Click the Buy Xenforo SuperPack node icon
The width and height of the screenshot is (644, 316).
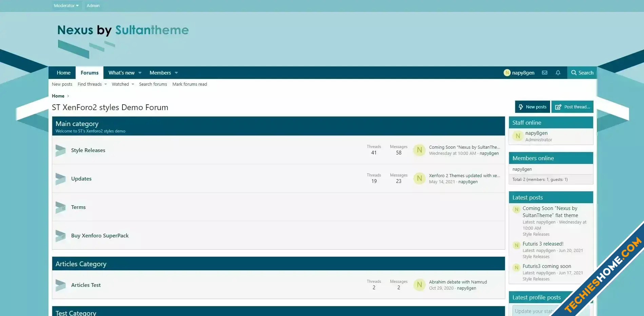pos(60,236)
